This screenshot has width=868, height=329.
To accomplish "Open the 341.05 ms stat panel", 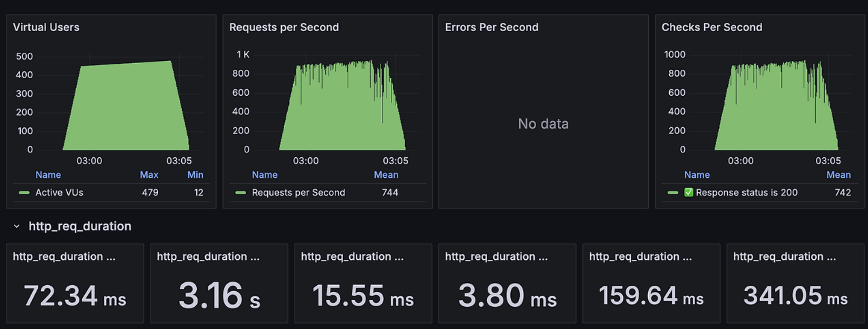I will [796, 283].
